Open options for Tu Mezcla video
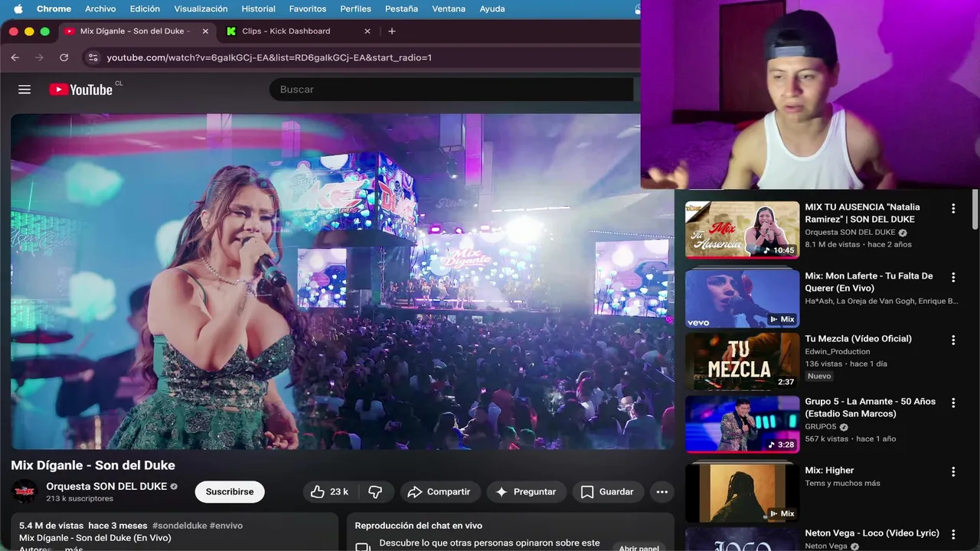The height and width of the screenshot is (551, 980). click(953, 340)
